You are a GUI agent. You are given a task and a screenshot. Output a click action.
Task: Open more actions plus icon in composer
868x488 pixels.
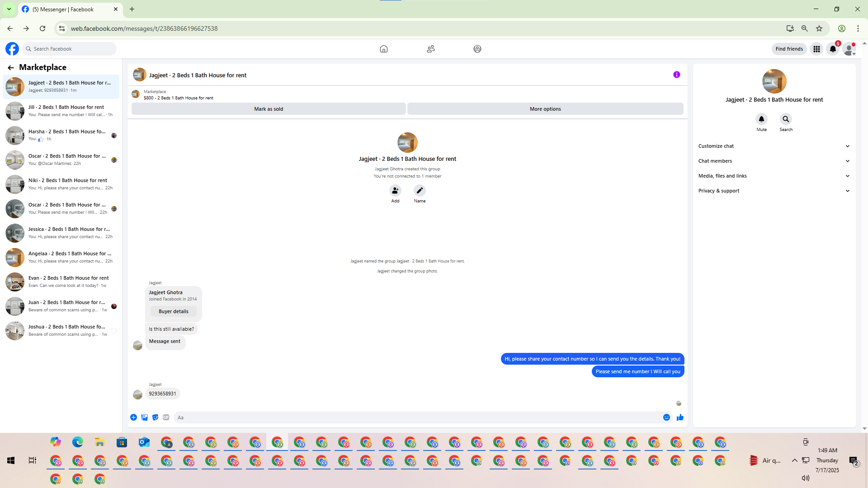[x=134, y=418]
